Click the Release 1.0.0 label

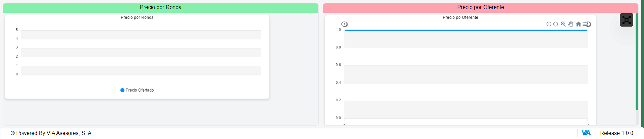click(616, 133)
